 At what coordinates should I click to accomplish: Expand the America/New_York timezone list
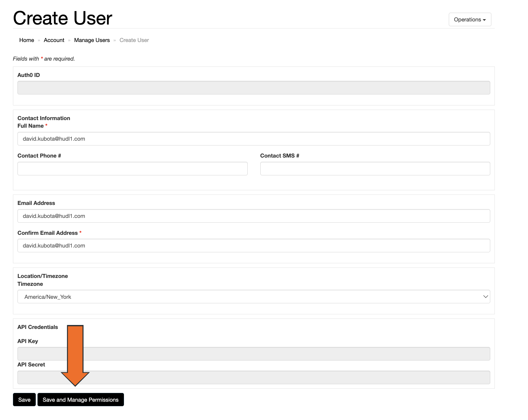pos(485,297)
